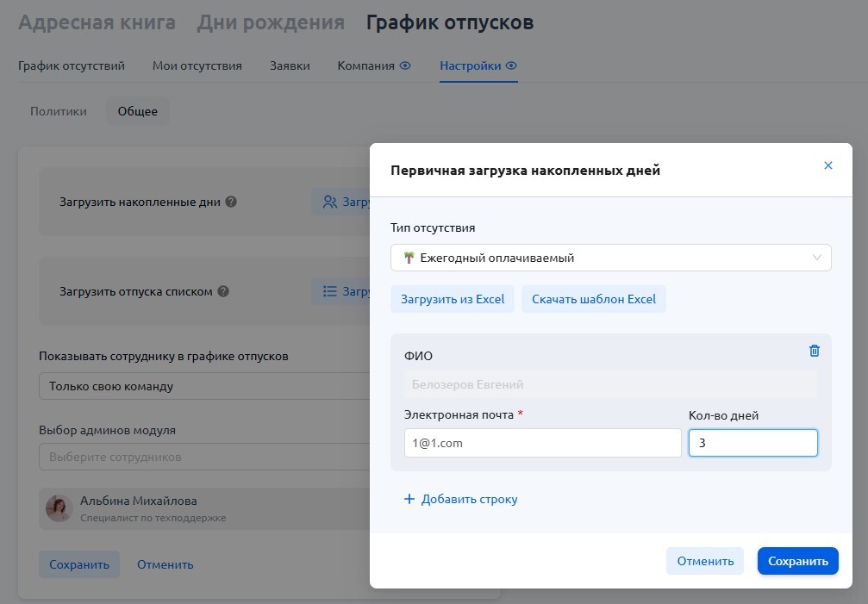Switch to Дни рождения section

point(271,22)
